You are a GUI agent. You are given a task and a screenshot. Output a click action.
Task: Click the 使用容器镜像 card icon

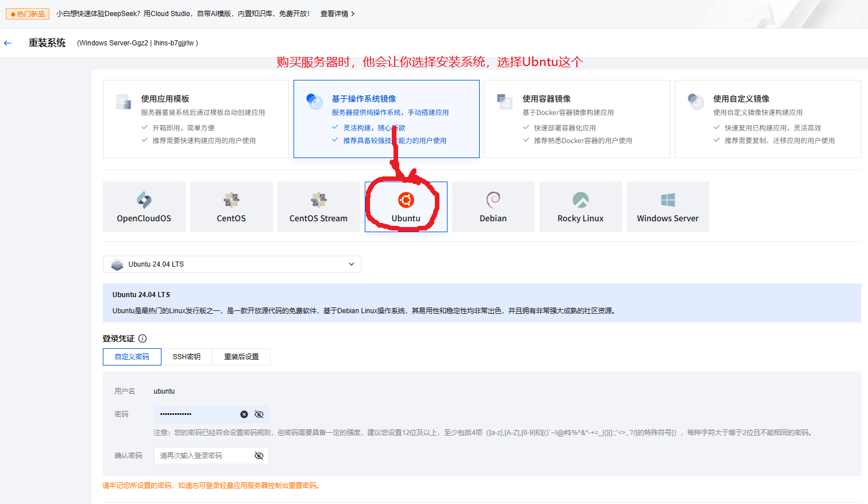pyautogui.click(x=505, y=102)
